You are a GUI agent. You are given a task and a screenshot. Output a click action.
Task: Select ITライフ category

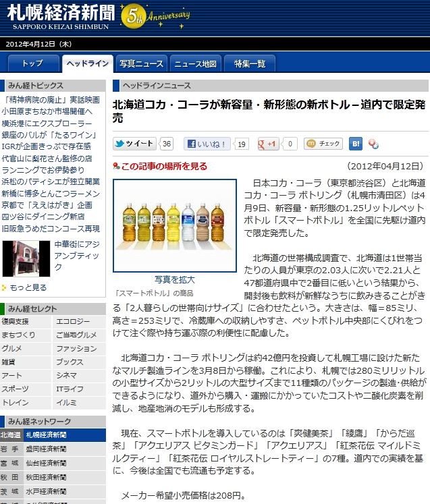pyautogui.click(x=70, y=389)
